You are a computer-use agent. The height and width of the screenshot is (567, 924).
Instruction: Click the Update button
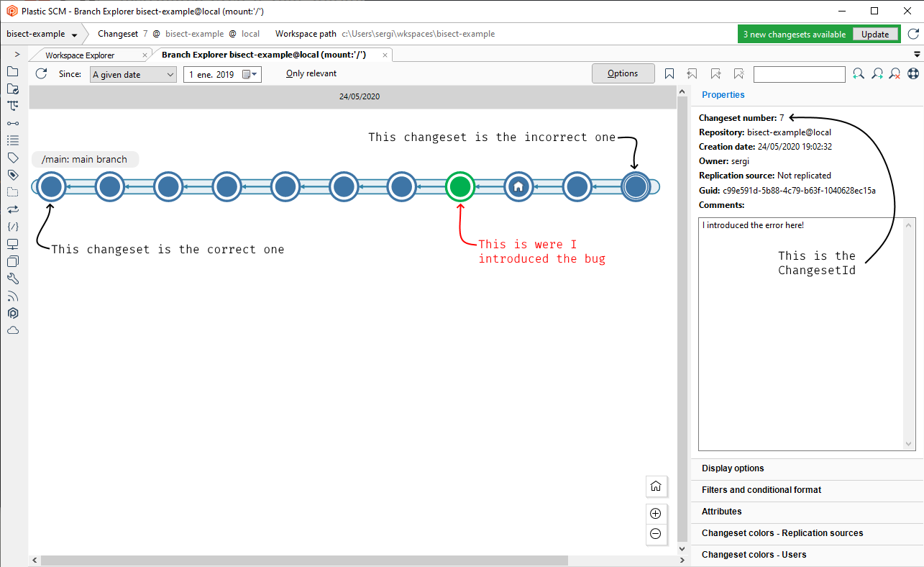pyautogui.click(x=875, y=34)
